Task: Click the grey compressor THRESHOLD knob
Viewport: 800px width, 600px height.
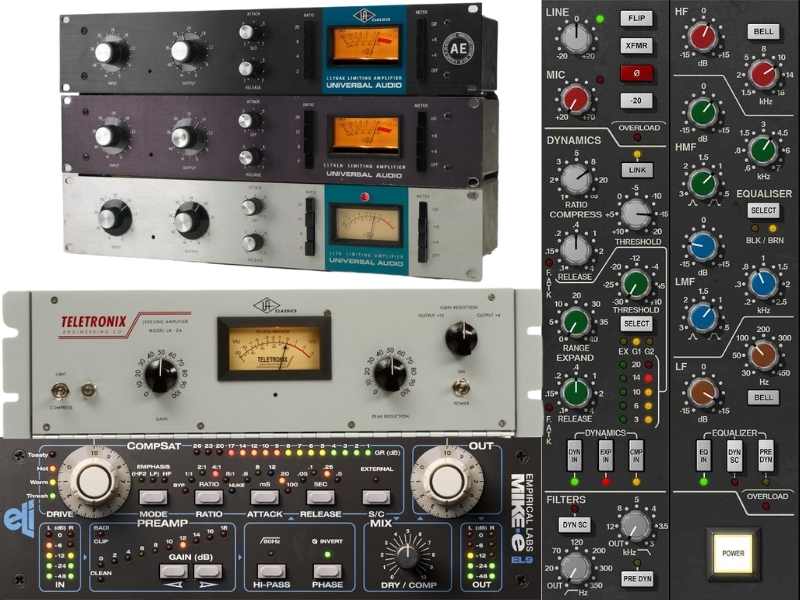Action: (635, 213)
